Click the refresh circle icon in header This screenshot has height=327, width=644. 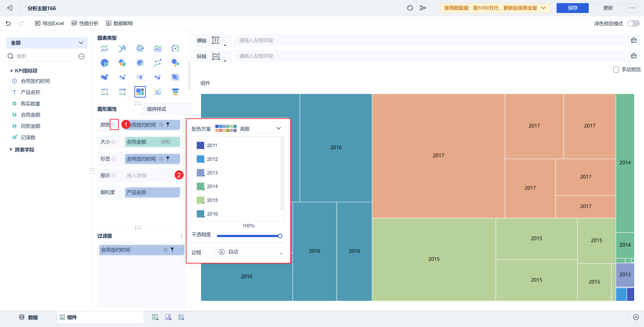pos(410,8)
